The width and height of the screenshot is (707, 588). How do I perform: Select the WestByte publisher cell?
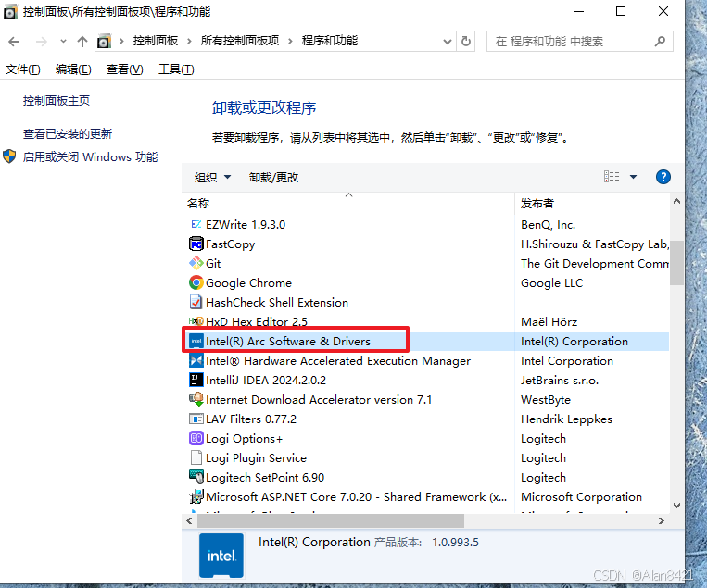(x=546, y=400)
